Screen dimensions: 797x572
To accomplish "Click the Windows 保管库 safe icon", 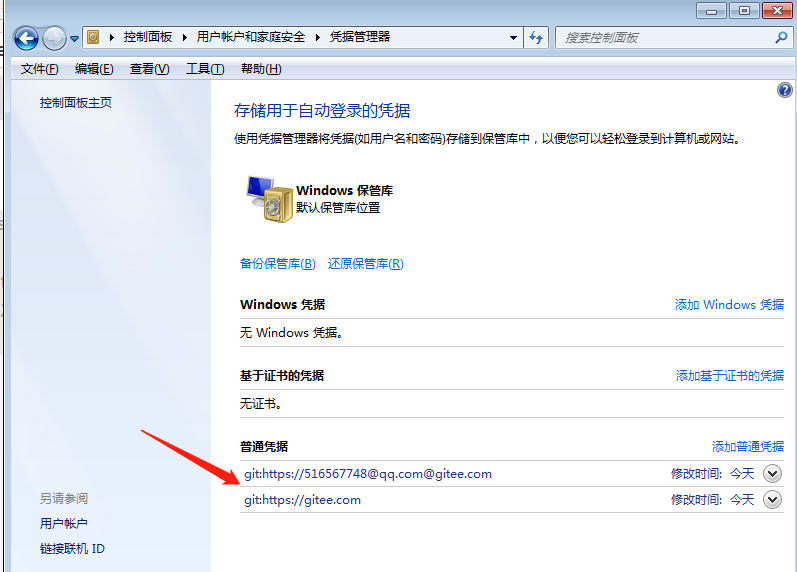I will click(269, 199).
